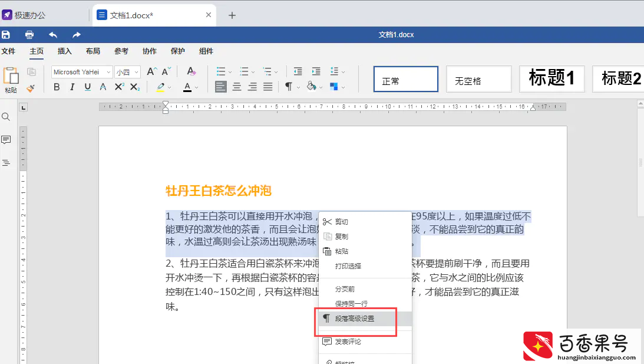Click the numbered list icon
This screenshot has width=644, height=364.
pos(244,71)
